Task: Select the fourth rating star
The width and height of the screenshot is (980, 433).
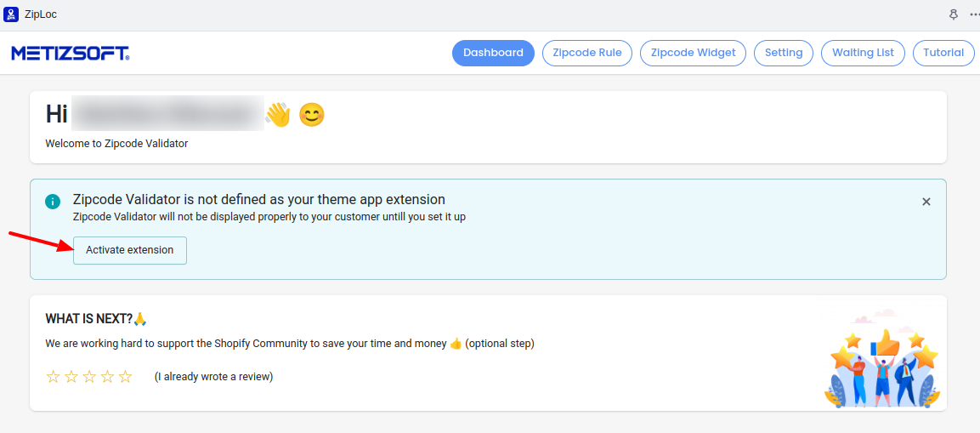Action: coord(107,377)
